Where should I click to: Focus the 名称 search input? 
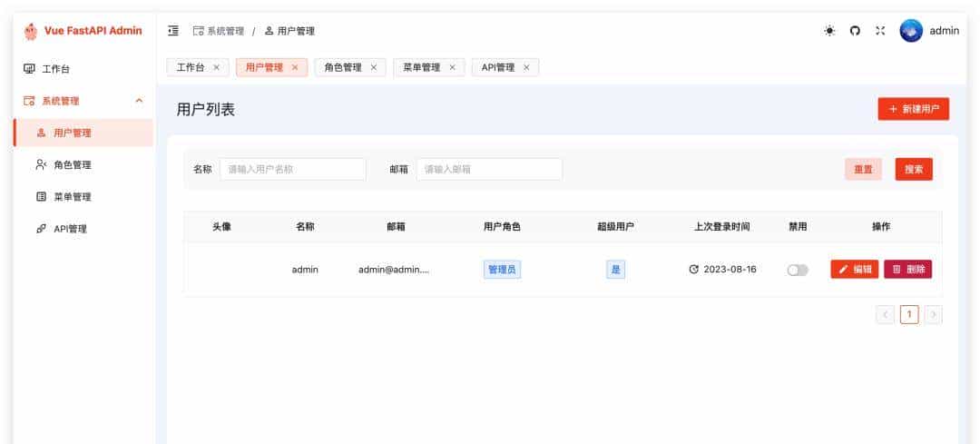point(292,170)
